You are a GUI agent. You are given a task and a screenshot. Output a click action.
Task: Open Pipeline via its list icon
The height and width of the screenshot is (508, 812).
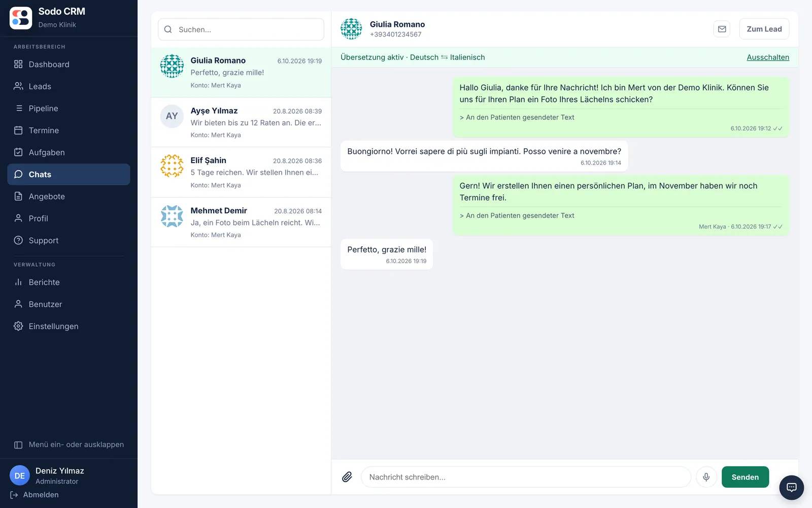[x=19, y=108]
